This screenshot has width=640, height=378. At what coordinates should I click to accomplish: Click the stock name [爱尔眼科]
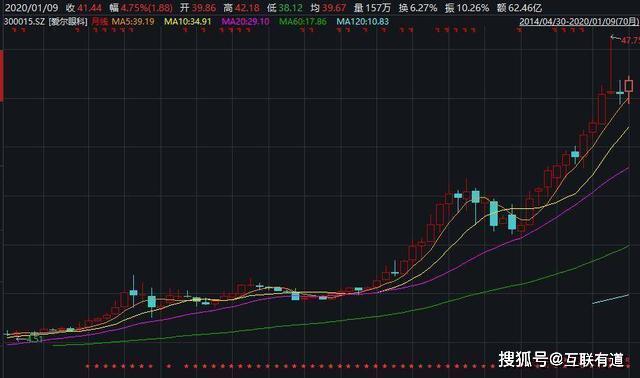(x=68, y=22)
